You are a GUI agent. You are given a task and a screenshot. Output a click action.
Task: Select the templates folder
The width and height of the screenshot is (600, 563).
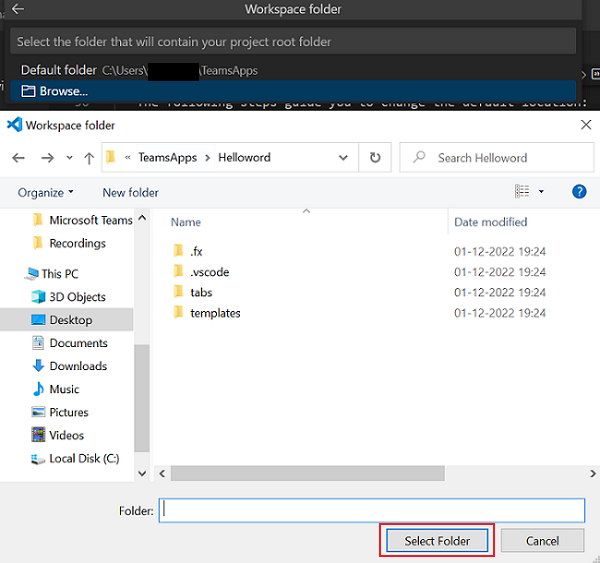click(x=207, y=313)
